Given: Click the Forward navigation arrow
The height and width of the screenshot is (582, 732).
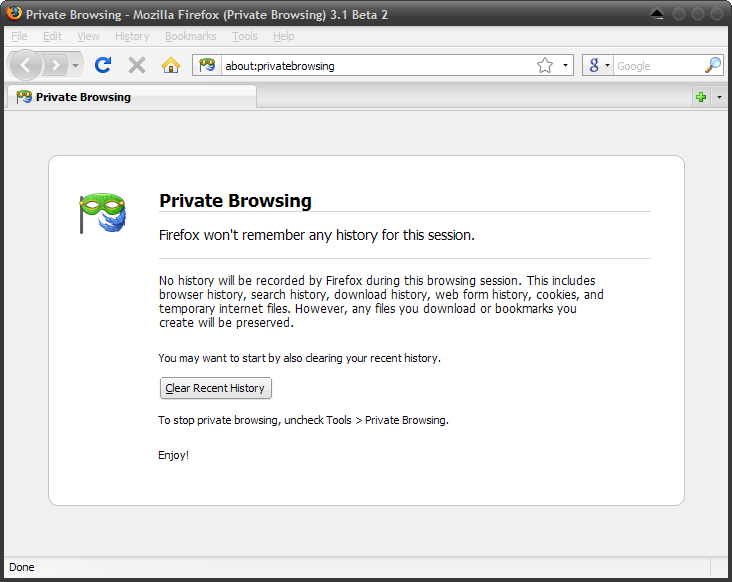Looking at the screenshot, I should 56,65.
